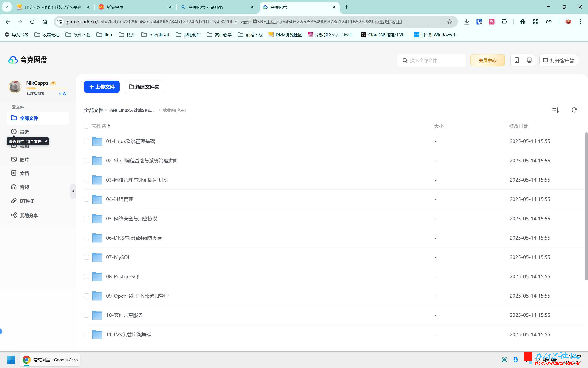Check the 09-Open-微-P-N部署和管理 checkbox

pos(86,296)
